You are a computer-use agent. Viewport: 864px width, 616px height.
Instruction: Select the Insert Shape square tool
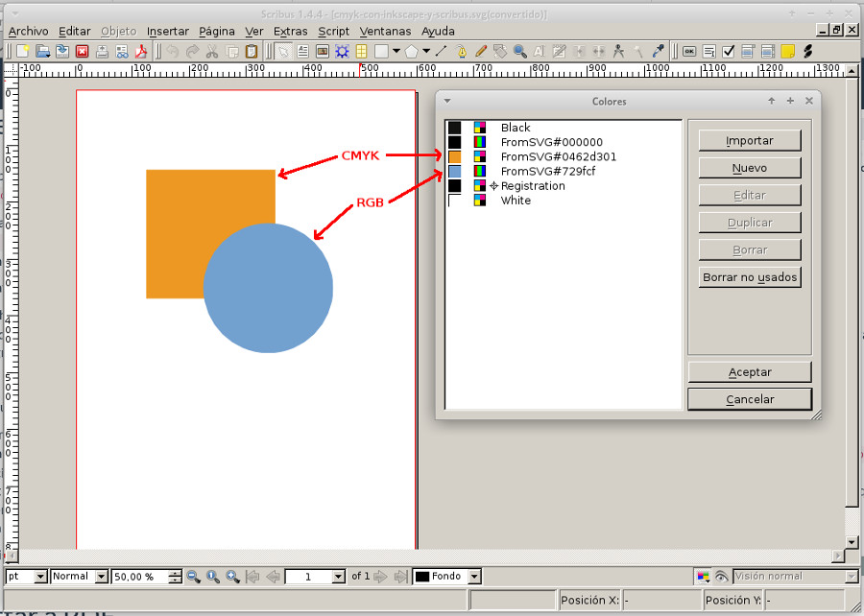tap(381, 51)
